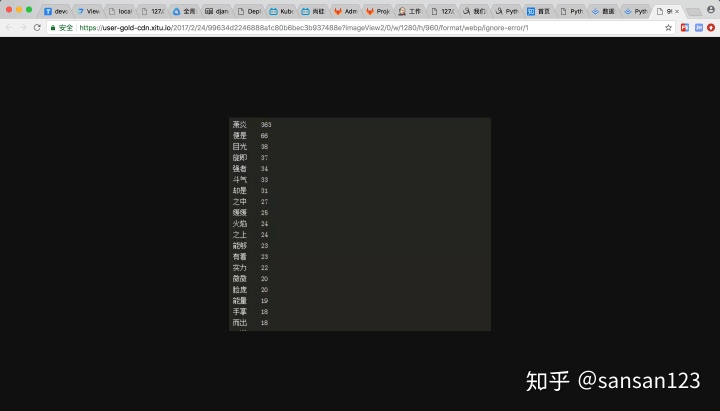The image size is (720, 411).
Task: Switch to the djan tab
Action: coord(217,11)
